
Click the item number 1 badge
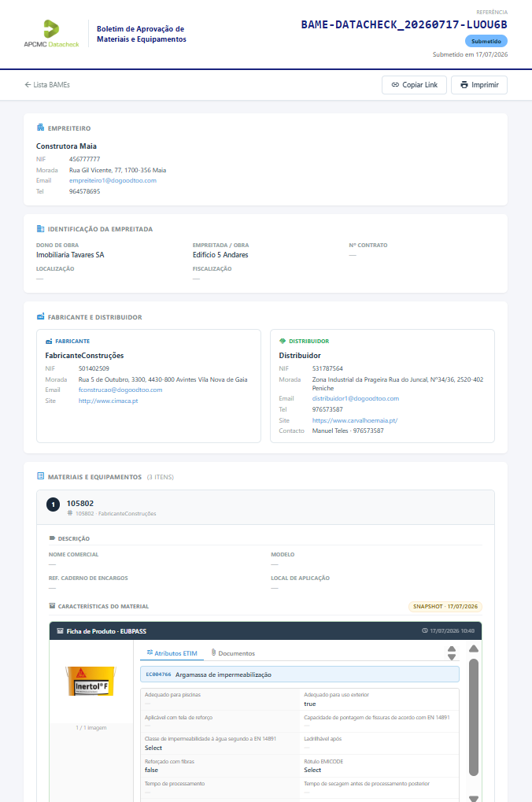tap(54, 504)
